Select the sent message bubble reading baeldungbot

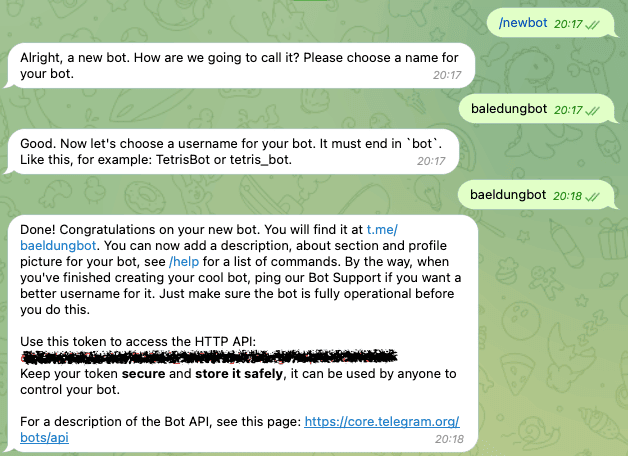tap(509, 194)
